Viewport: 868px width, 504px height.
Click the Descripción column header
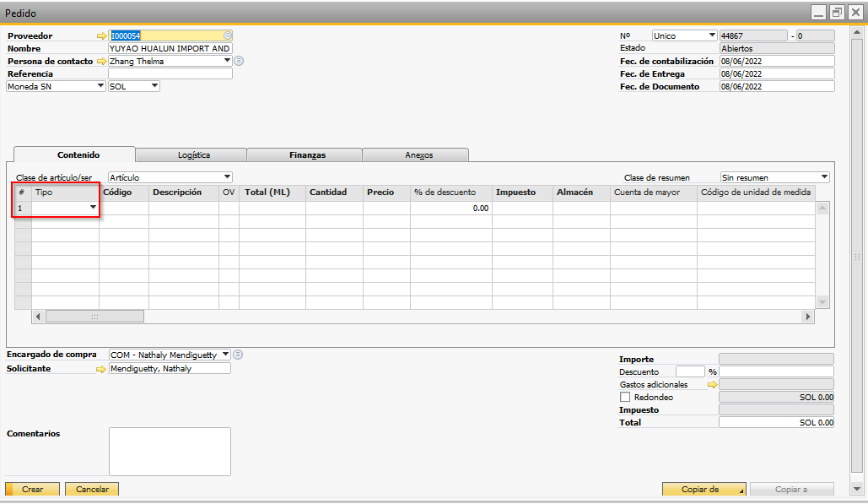pyautogui.click(x=184, y=192)
